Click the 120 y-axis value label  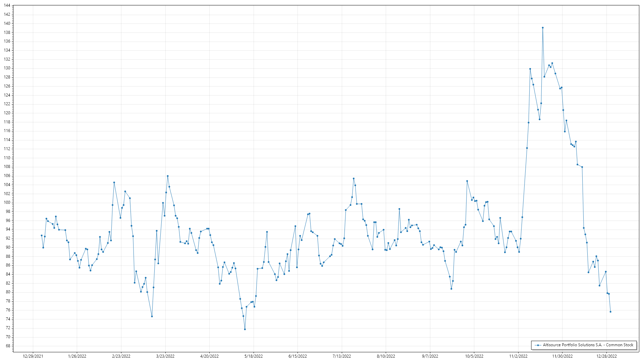[x=7, y=113]
